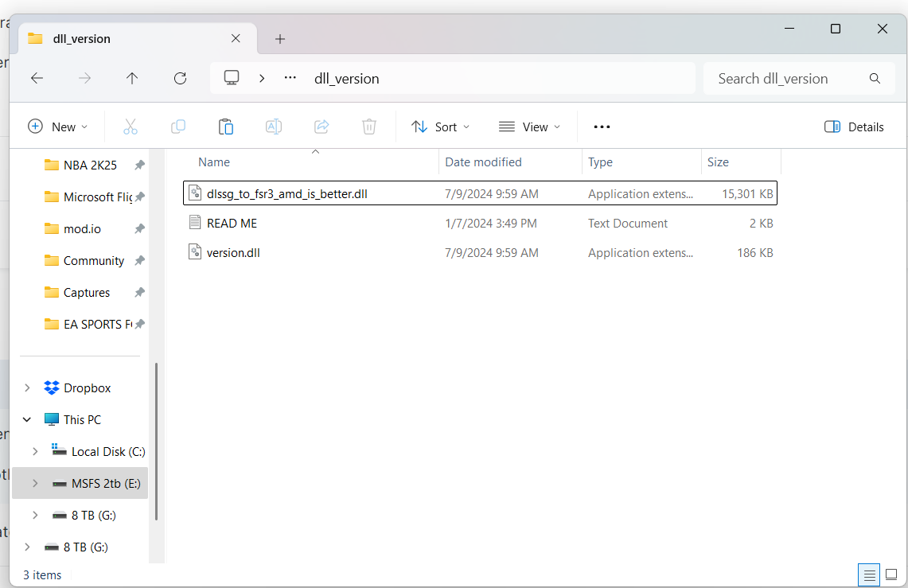Open See more toolbar options

(602, 127)
